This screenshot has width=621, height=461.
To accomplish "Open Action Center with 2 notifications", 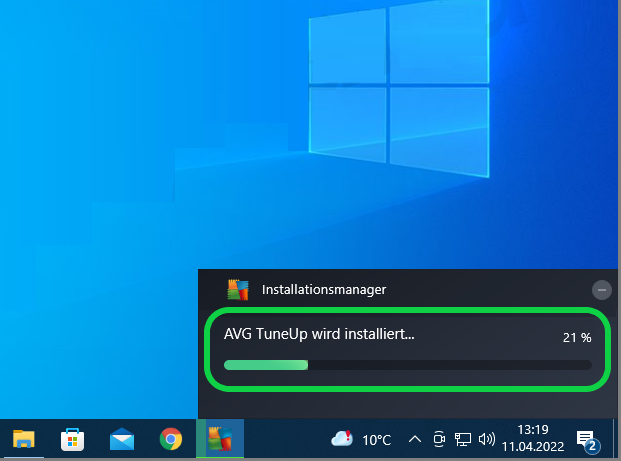I will coord(588,441).
